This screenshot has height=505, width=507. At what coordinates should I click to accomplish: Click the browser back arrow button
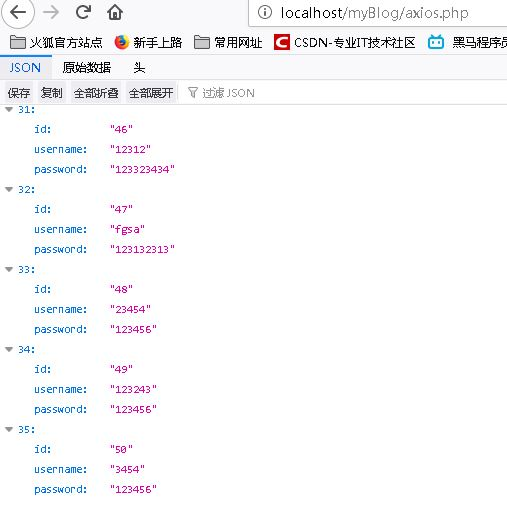coord(18,13)
